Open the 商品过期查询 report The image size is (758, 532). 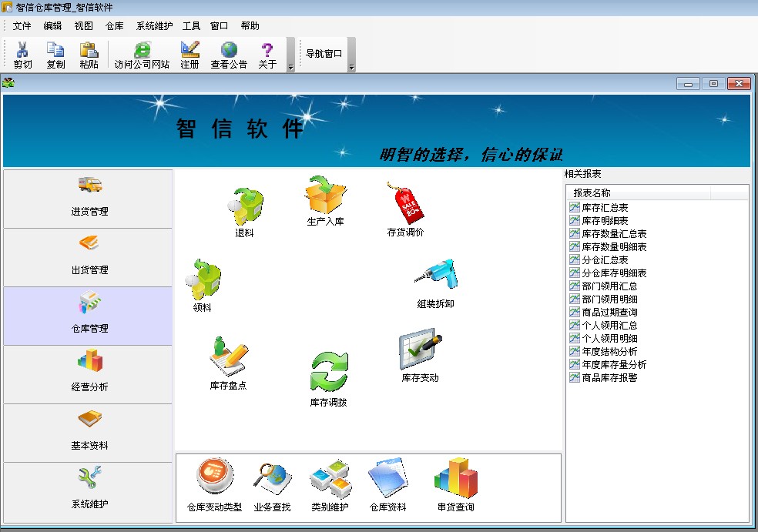(x=603, y=312)
